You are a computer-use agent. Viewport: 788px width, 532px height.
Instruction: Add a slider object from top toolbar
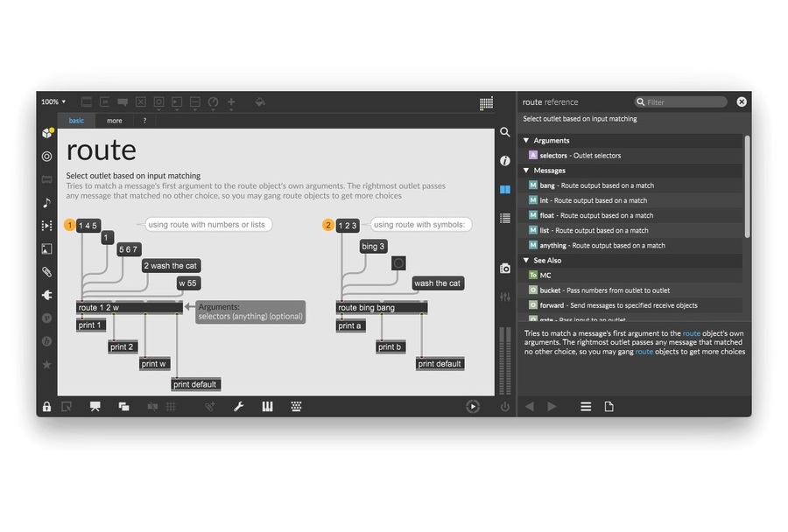point(195,102)
